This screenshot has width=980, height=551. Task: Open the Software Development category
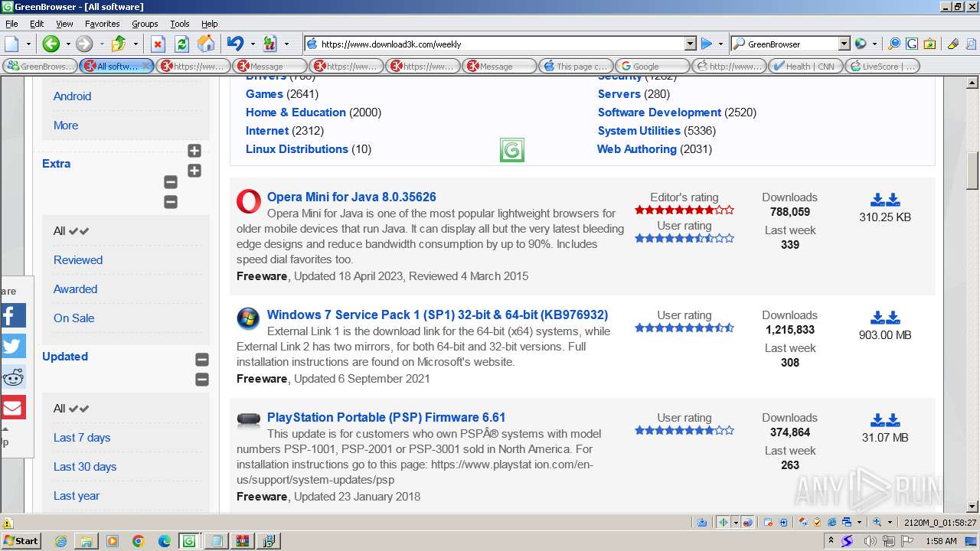coord(659,112)
